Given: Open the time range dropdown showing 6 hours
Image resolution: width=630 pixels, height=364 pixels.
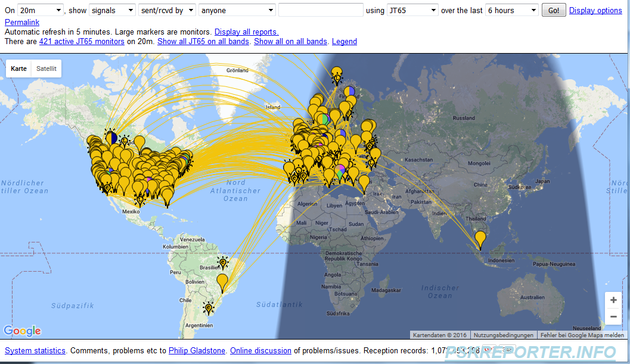Looking at the screenshot, I should [511, 11].
